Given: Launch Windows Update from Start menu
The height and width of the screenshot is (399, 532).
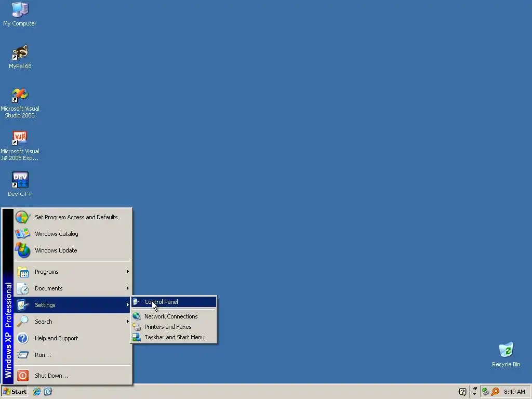Looking at the screenshot, I should point(73,250).
